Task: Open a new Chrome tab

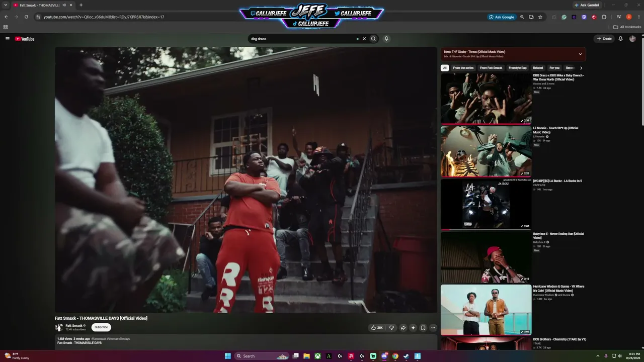Action: [x=81, y=5]
